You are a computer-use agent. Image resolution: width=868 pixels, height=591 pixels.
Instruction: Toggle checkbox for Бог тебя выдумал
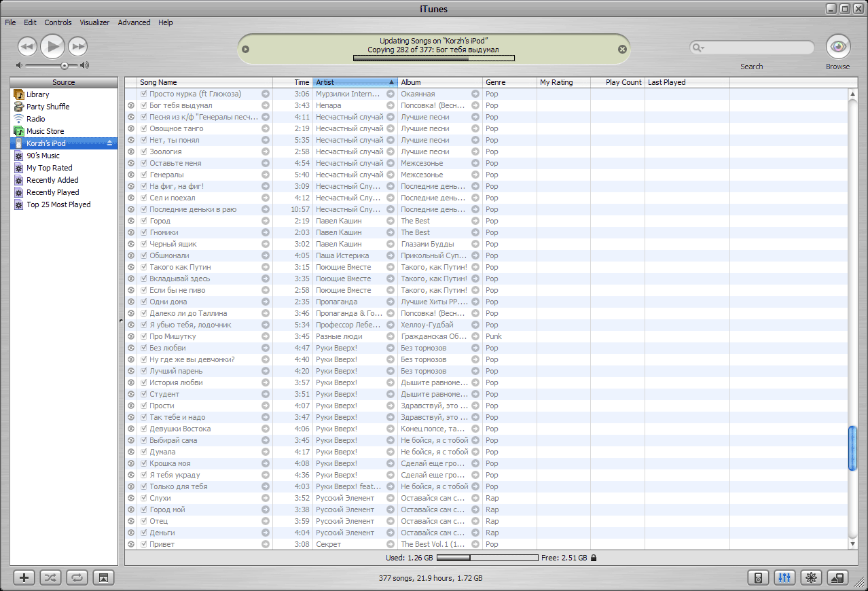click(x=144, y=105)
